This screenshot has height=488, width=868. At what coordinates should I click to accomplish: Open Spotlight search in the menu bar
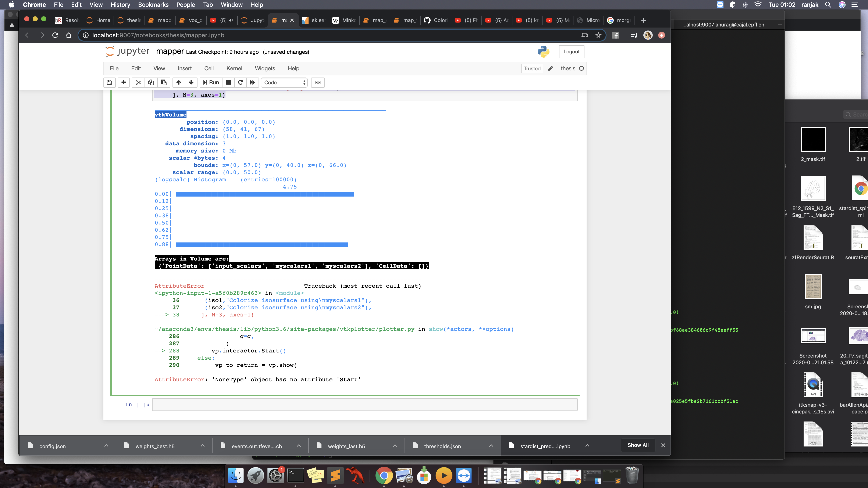828,5
